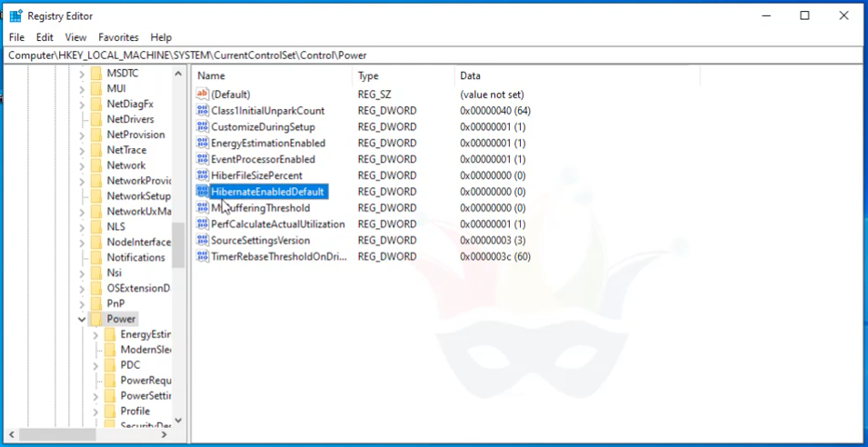The image size is (868, 447).
Task: Click the REG_SZ type cell
Action: pyautogui.click(x=374, y=94)
